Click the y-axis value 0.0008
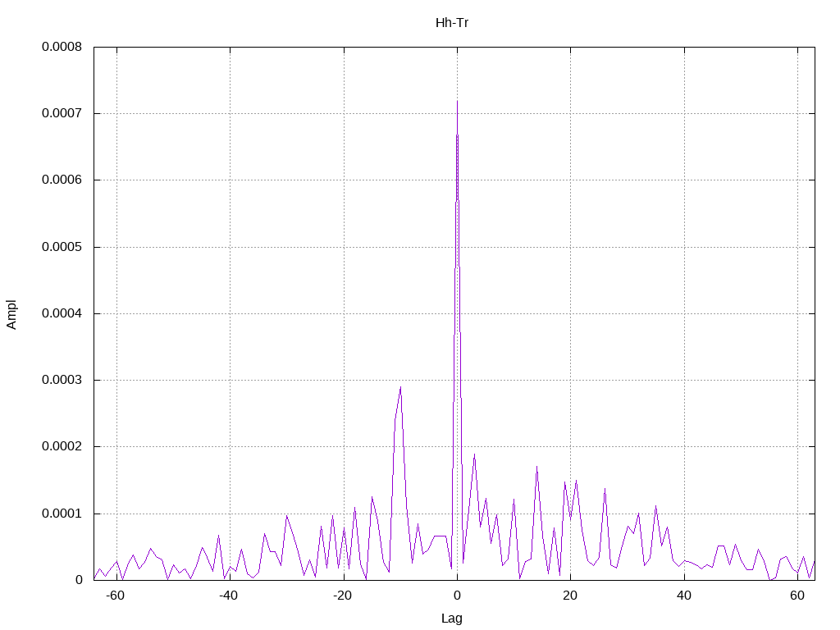840x630 pixels. coord(62,47)
